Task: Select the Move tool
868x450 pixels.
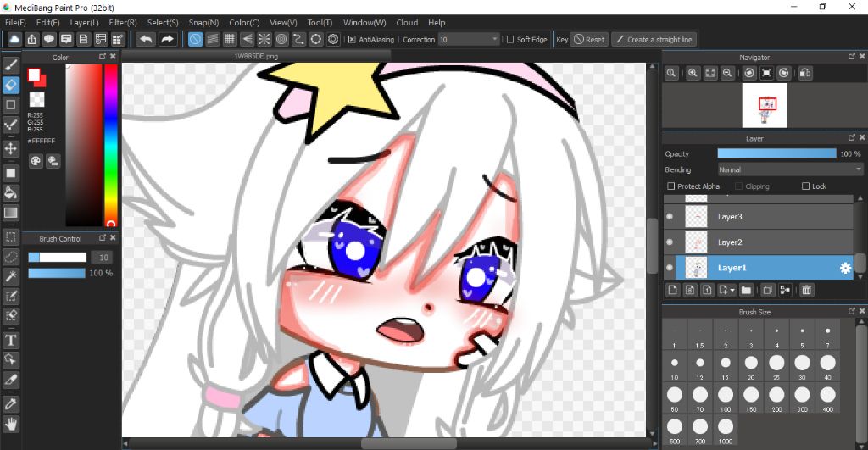Action: pyautogui.click(x=10, y=148)
